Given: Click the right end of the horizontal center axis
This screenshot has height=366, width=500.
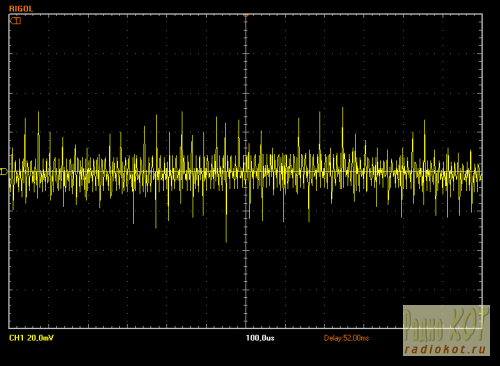Looking at the screenshot, I should pyautogui.click(x=481, y=172).
